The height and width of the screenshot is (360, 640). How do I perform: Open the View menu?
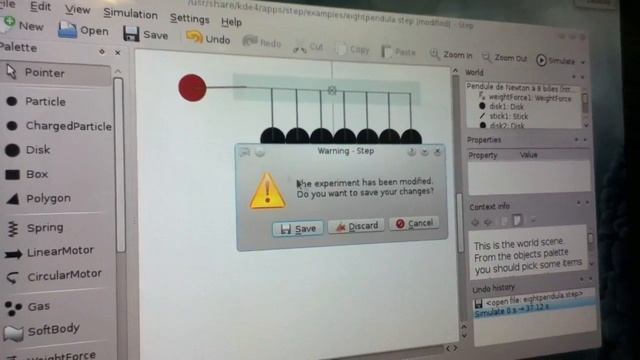point(77,9)
